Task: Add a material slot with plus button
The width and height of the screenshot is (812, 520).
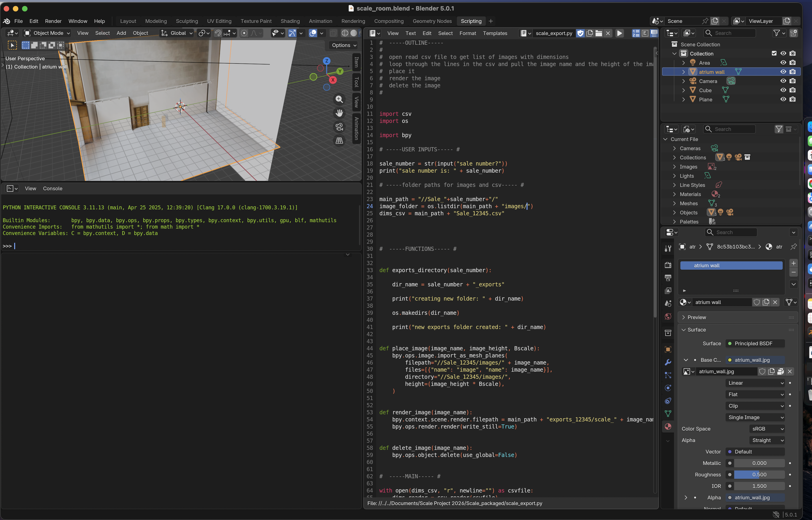Action: pyautogui.click(x=793, y=263)
